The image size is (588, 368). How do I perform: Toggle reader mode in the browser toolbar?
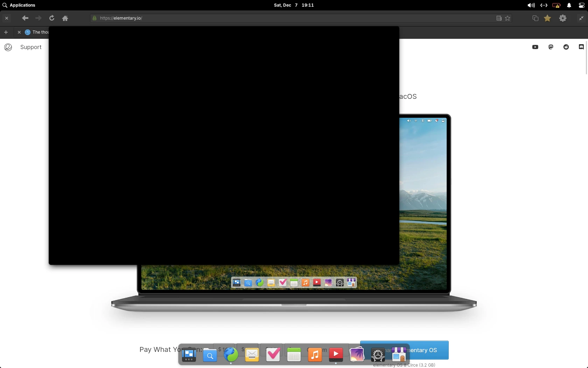pyautogui.click(x=499, y=18)
